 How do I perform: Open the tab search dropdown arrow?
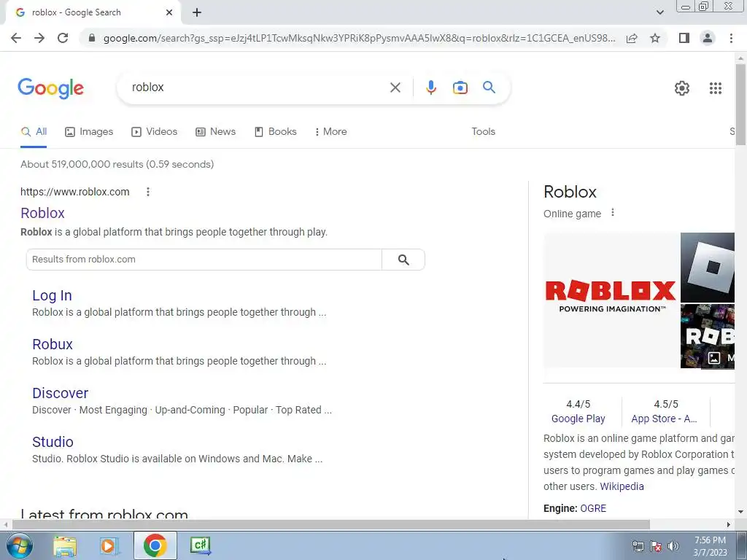coord(659,12)
